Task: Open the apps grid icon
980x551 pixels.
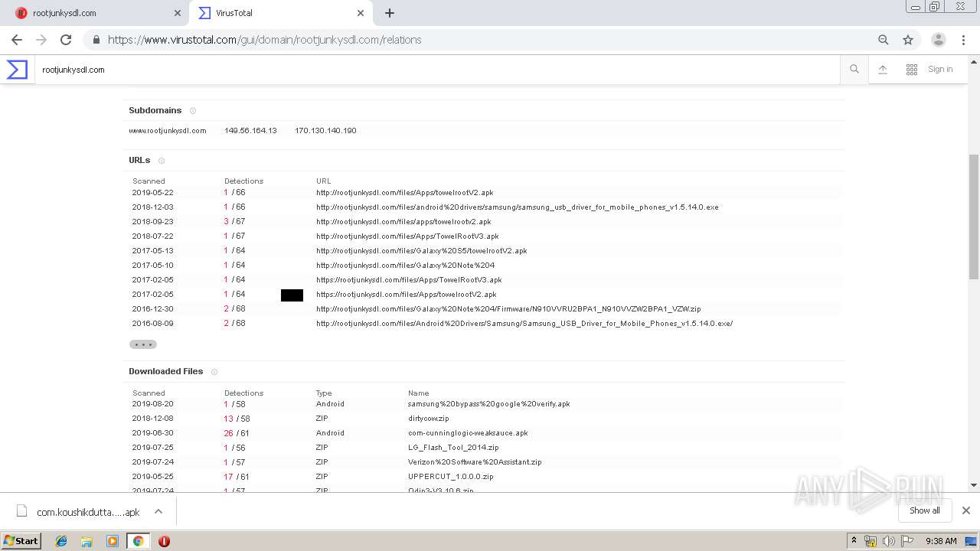Action: tap(912, 70)
